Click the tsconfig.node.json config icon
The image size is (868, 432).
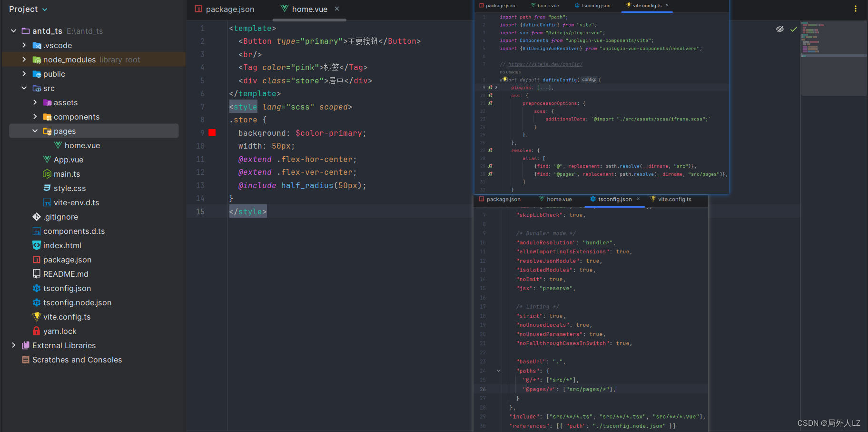(x=37, y=302)
